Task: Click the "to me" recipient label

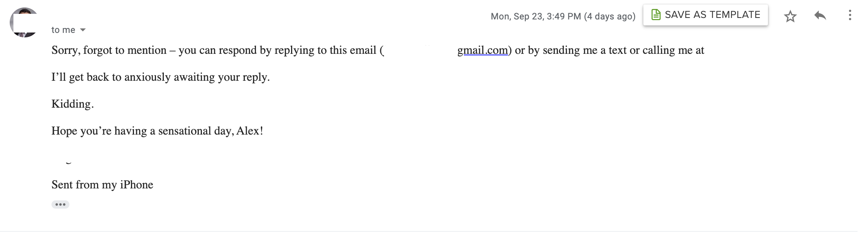Action: click(x=63, y=30)
